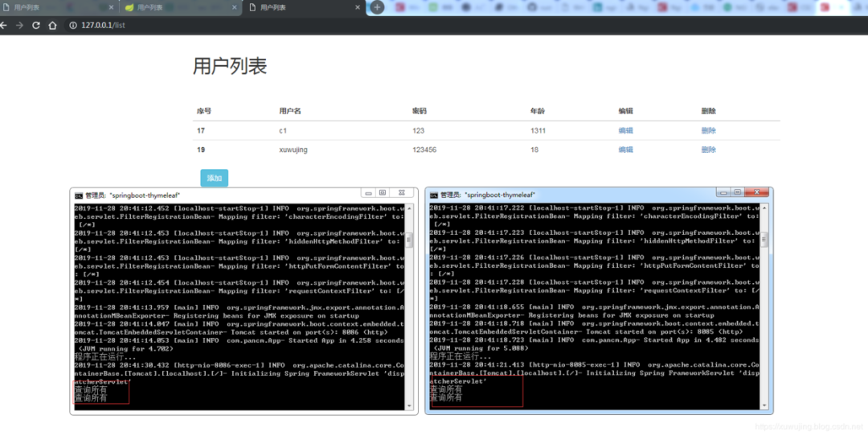Click 编辑 link for user c1

(625, 131)
